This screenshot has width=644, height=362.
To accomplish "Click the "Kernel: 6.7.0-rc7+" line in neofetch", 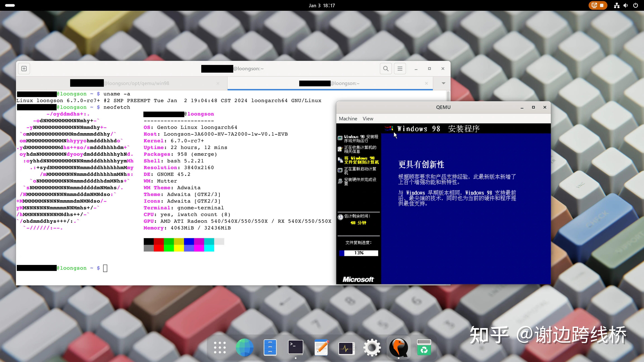I will [174, 141].
